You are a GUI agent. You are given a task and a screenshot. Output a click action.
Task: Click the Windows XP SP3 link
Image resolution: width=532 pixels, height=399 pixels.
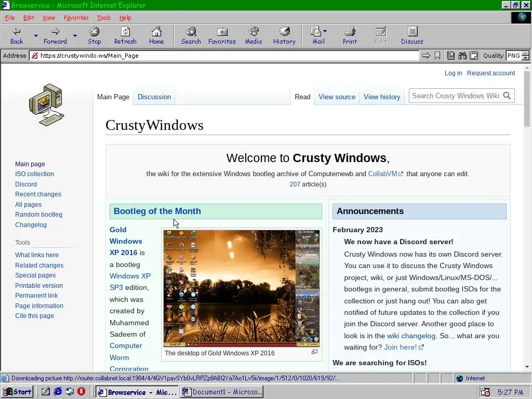[x=130, y=282]
